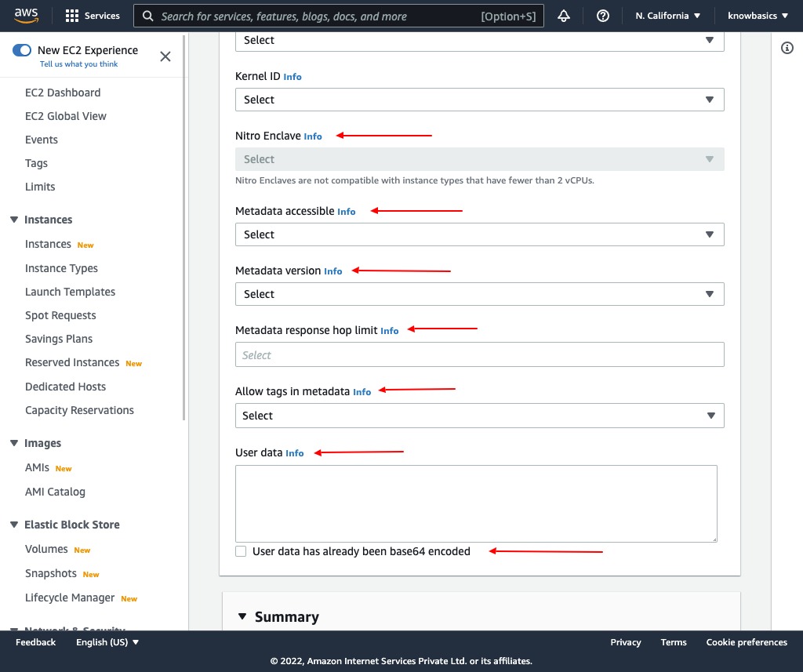Collapse the Elastic Block Store group
This screenshot has width=803, height=672.
pos(14,525)
